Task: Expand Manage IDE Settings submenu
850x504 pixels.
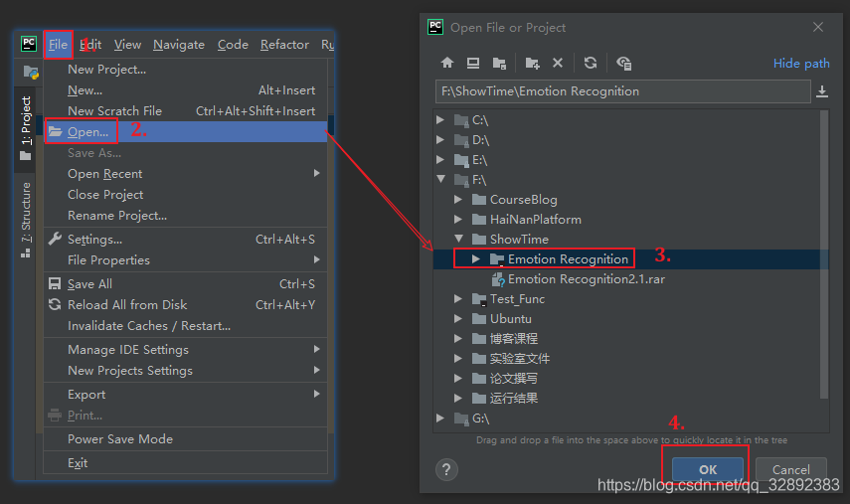Action: point(185,350)
